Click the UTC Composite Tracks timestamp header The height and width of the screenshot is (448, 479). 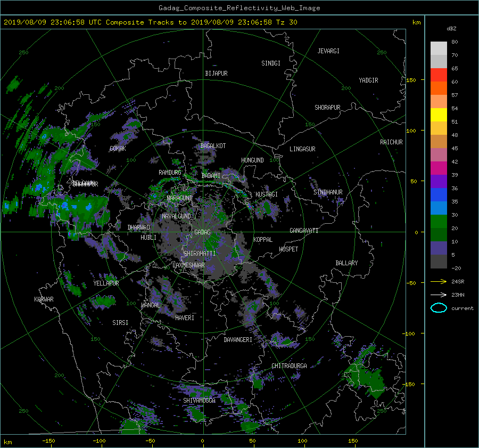[151, 22]
